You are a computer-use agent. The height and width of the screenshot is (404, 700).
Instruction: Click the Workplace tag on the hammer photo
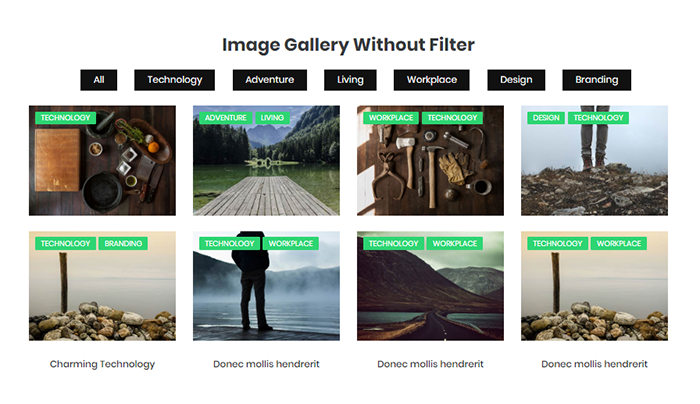pos(390,118)
